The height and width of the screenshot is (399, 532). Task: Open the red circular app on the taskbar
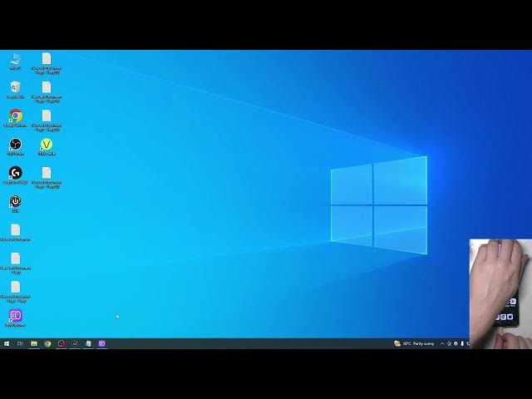point(61,343)
